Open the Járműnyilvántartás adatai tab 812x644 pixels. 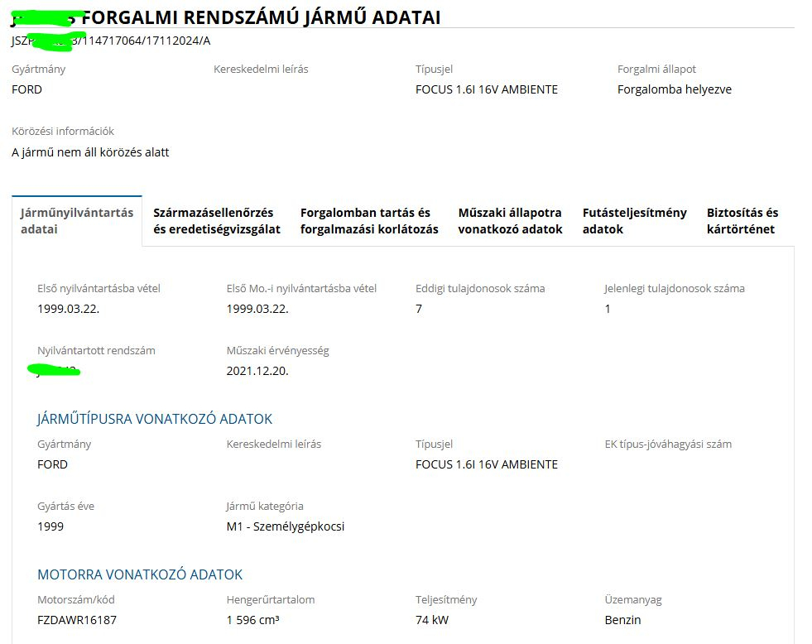click(77, 221)
